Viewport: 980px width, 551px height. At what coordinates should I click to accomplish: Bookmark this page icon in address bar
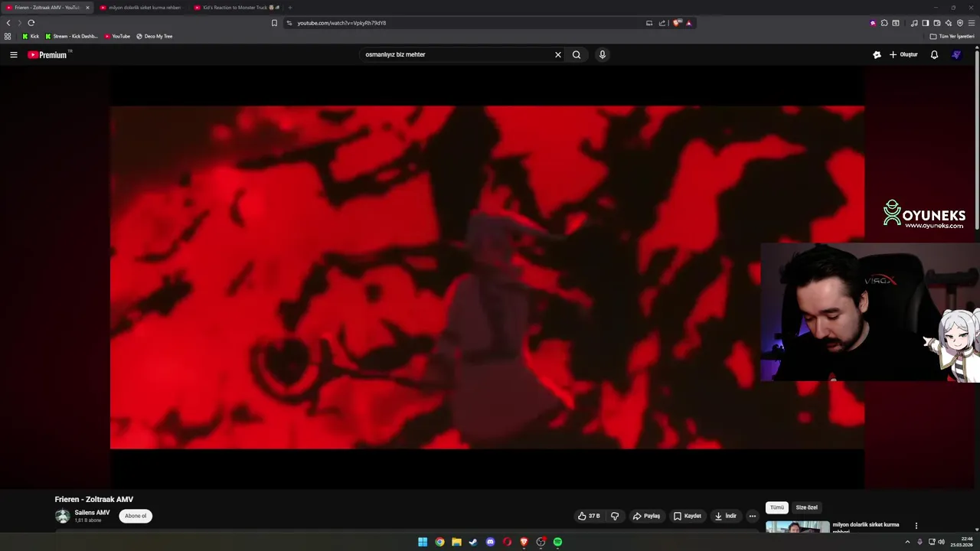pyautogui.click(x=274, y=23)
